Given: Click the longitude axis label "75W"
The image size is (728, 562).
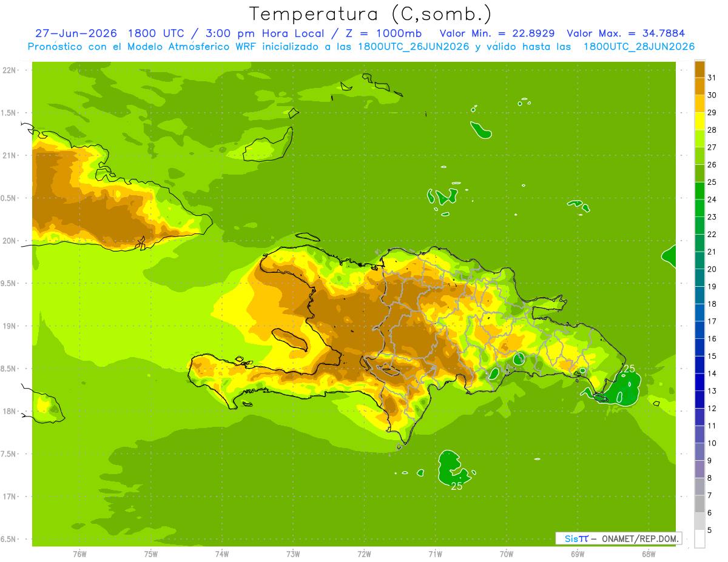Looking at the screenshot, I should coord(151,554).
